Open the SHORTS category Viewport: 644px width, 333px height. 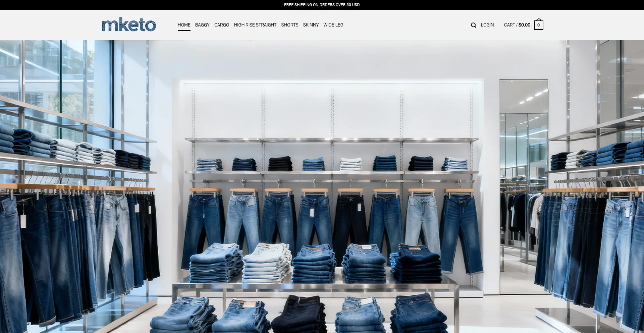tap(289, 25)
